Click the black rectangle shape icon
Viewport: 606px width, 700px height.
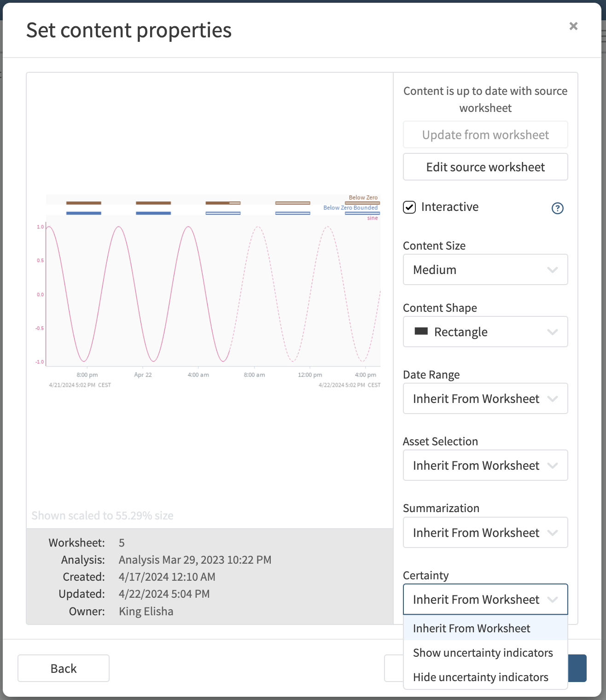421,332
